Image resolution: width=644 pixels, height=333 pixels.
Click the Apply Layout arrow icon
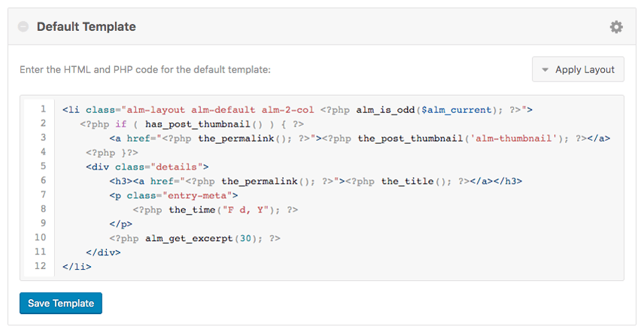click(x=545, y=70)
